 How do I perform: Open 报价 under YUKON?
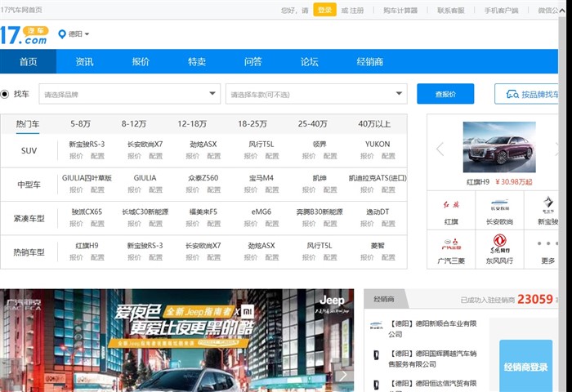(367, 156)
